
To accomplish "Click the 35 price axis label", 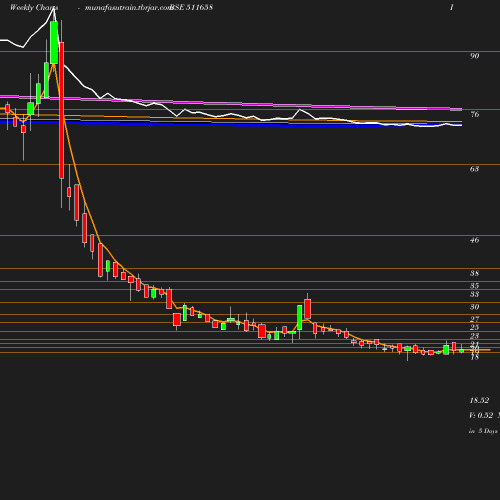I will 474,286.
